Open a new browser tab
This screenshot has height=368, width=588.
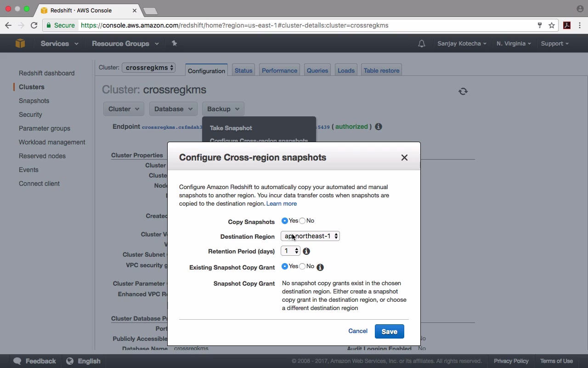[150, 11]
